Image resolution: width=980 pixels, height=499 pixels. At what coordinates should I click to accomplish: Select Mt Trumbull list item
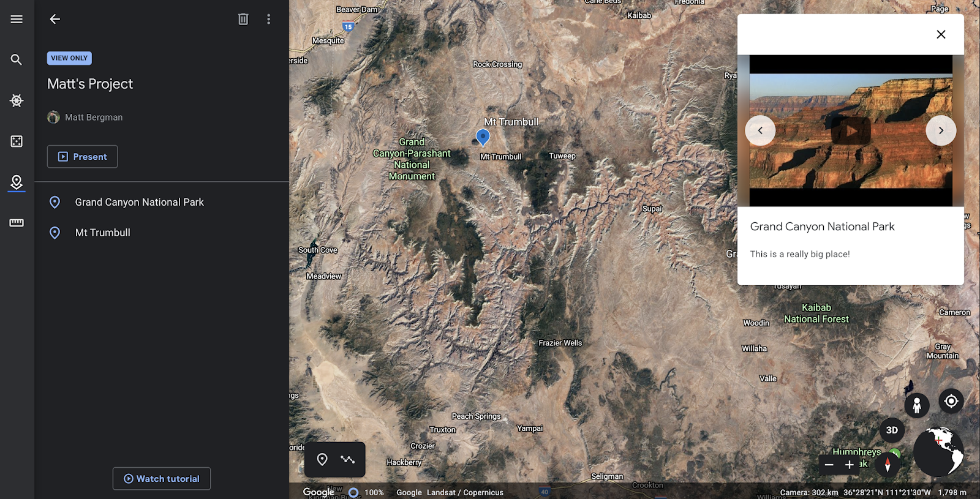[162, 233]
